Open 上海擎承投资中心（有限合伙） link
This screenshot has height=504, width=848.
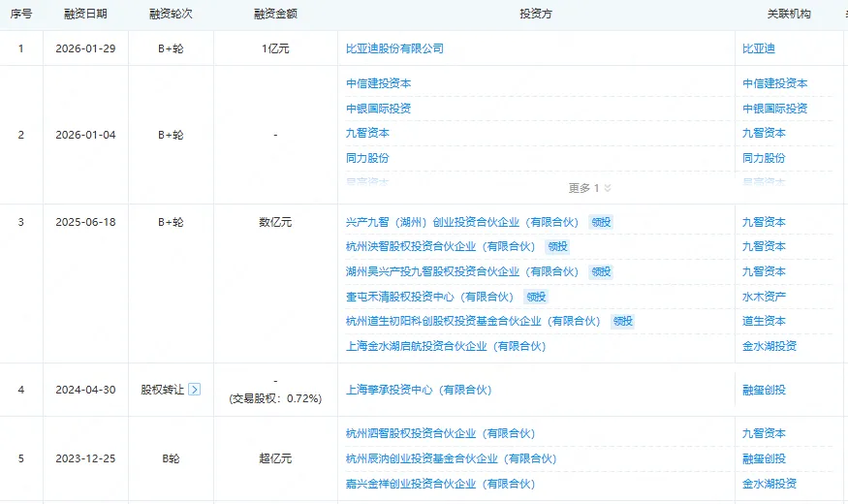pos(419,390)
